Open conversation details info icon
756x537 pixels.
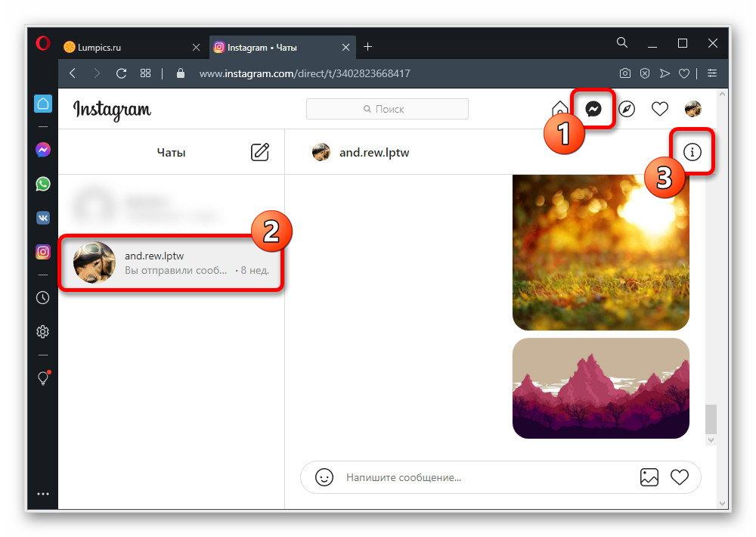tap(692, 152)
